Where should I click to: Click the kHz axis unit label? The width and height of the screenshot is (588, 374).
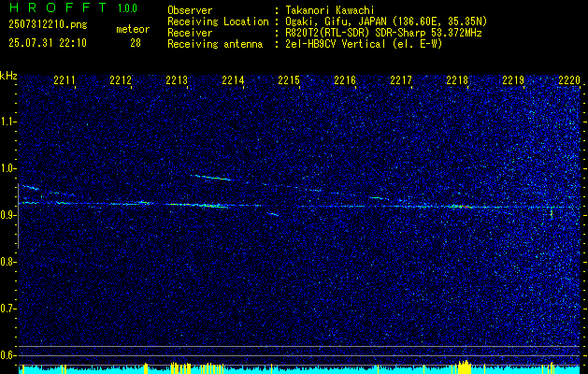[8, 76]
